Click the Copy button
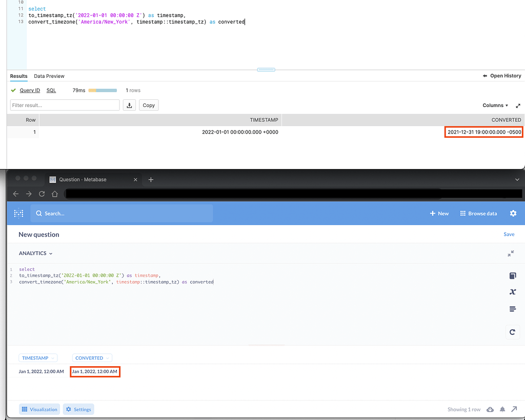Viewport: 525px width, 420px height. [x=149, y=105]
